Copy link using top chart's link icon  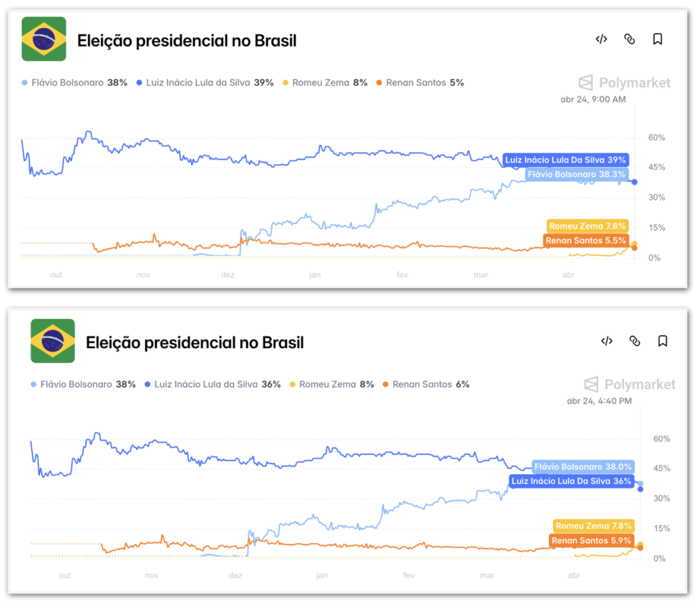coord(630,39)
